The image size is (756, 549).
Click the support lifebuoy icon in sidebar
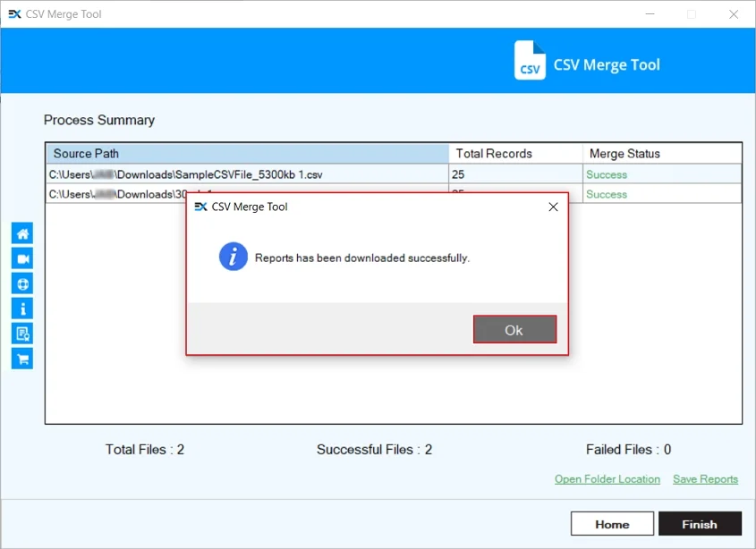(x=21, y=283)
